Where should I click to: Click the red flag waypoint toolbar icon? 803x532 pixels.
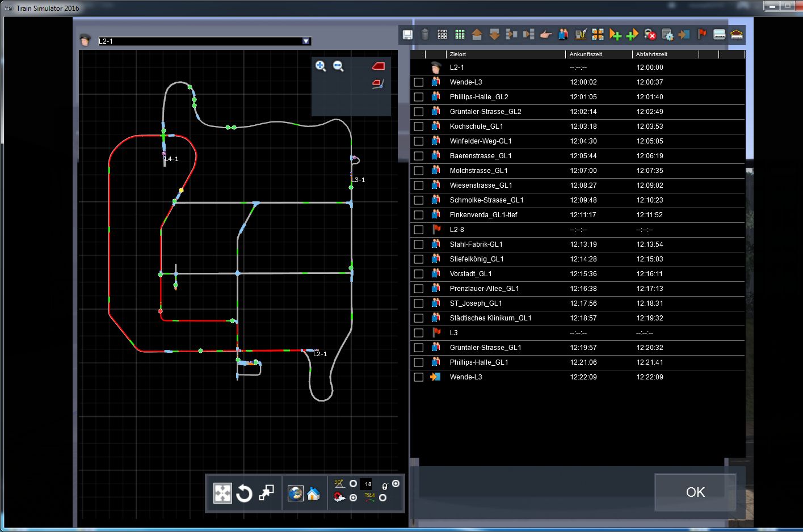pyautogui.click(x=702, y=35)
